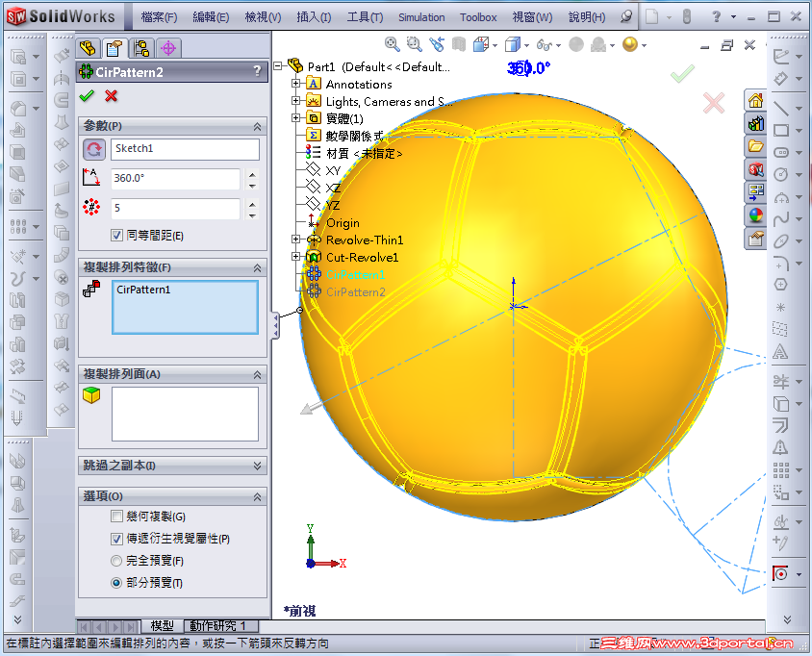Expand the Lights, Cameras tree node
Screen dimensions: 812x656
point(295,100)
